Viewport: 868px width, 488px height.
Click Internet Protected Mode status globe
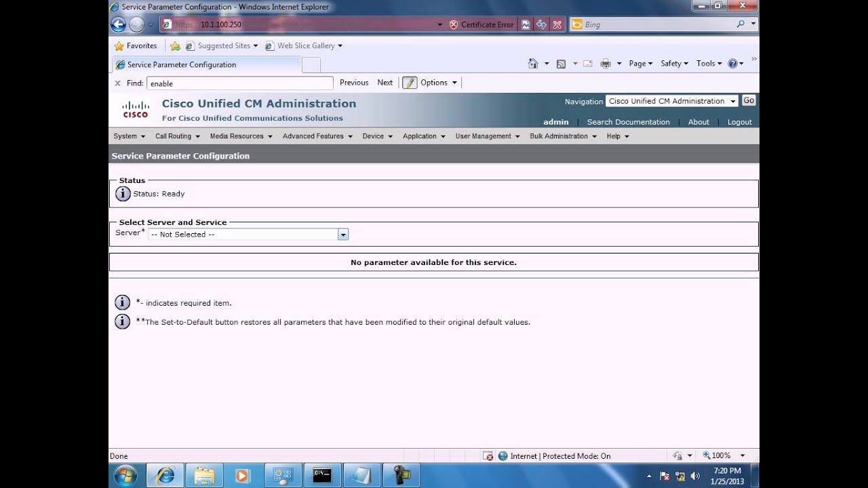[502, 456]
